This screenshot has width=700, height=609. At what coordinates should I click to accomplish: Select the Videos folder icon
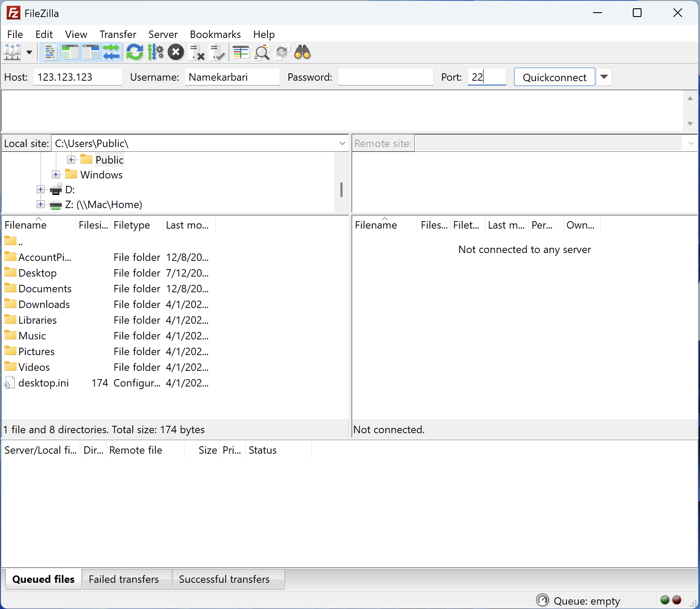click(x=10, y=366)
